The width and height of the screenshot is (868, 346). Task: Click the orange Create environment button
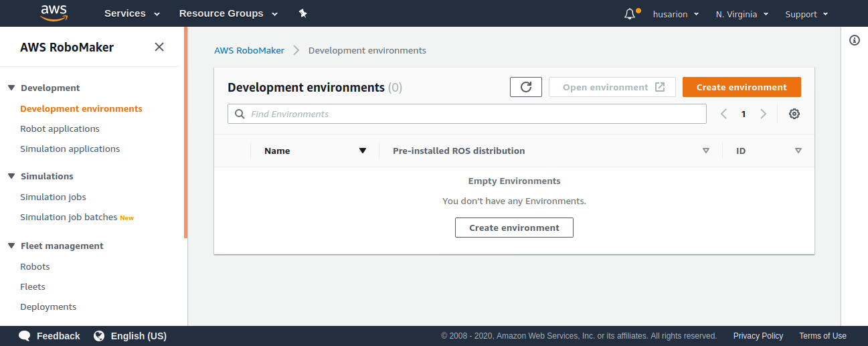742,87
